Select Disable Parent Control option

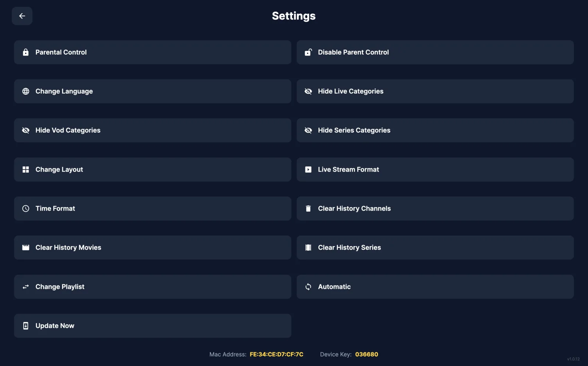coord(435,52)
